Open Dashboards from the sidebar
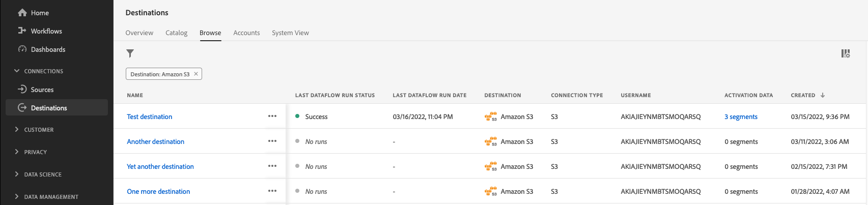Image resolution: width=868 pixels, height=205 pixels. click(48, 49)
